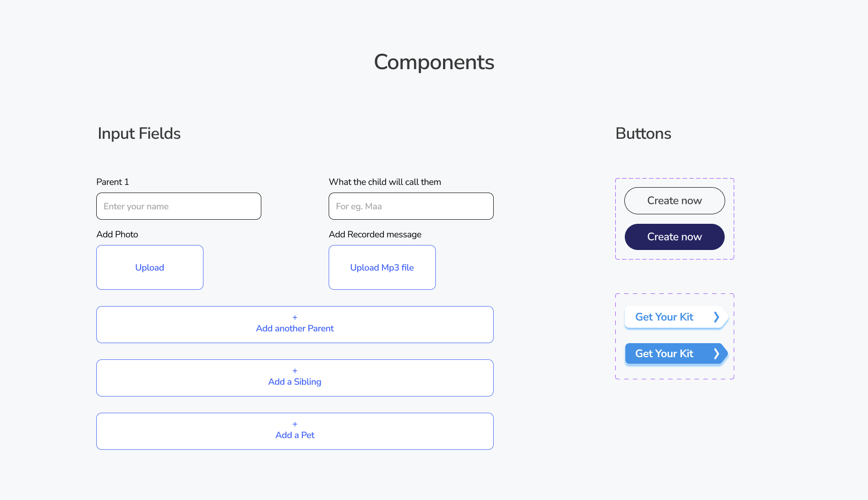Click the white Get Your Kit label
This screenshot has height=500, width=868.
pos(664,317)
